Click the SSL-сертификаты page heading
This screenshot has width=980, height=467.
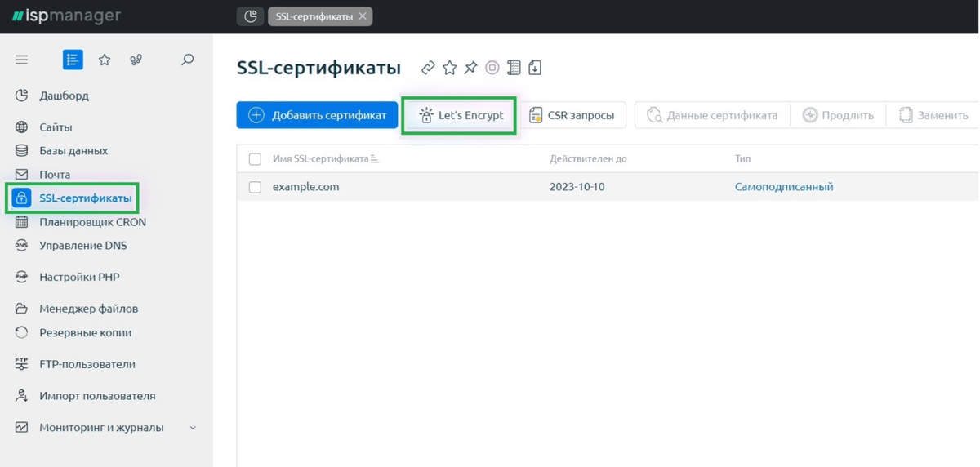point(318,68)
